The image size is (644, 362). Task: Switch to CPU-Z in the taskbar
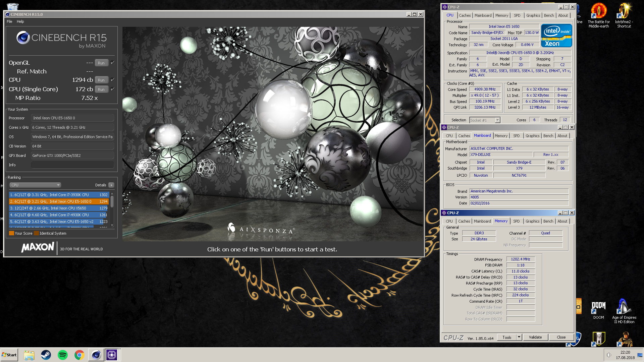pyautogui.click(x=112, y=355)
